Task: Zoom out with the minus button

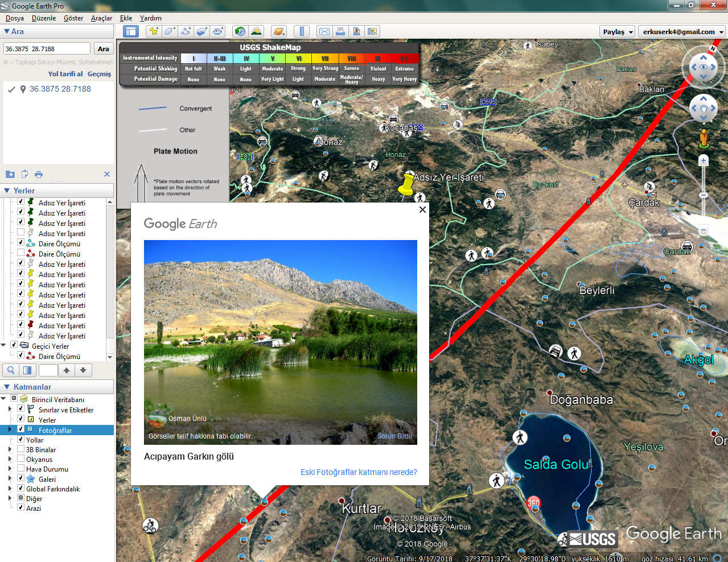Action: click(704, 230)
